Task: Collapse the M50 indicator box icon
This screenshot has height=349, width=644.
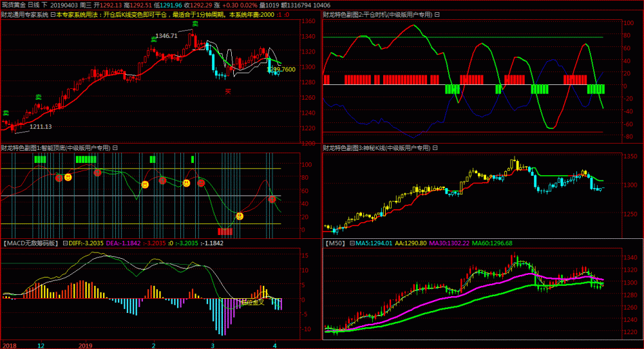Action: pyautogui.click(x=352, y=243)
